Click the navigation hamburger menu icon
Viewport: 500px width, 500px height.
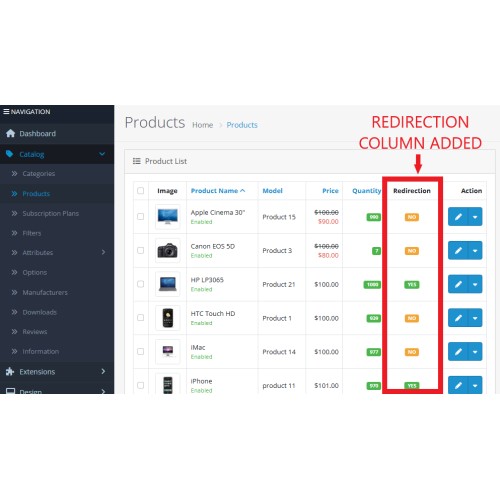click(x=6, y=111)
